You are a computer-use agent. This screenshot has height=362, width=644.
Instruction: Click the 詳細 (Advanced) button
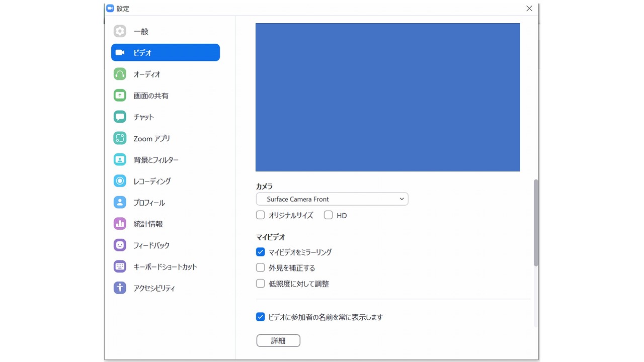278,340
